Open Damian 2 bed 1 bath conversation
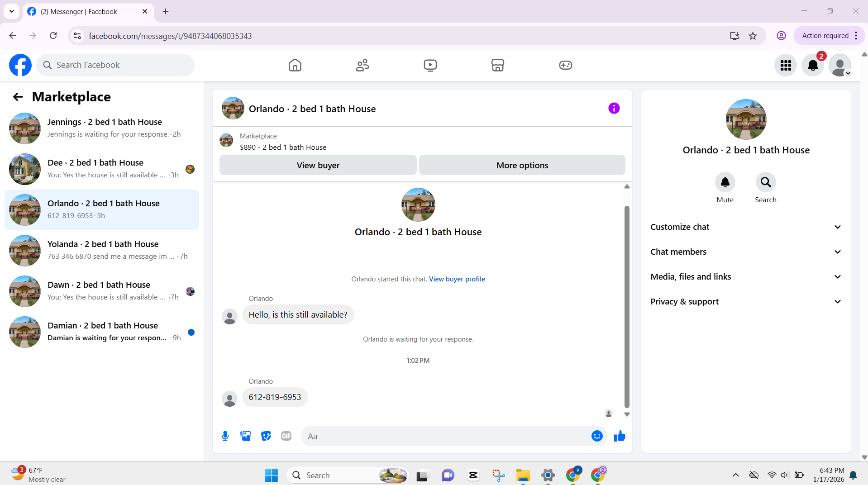The width and height of the screenshot is (868, 485). click(102, 332)
